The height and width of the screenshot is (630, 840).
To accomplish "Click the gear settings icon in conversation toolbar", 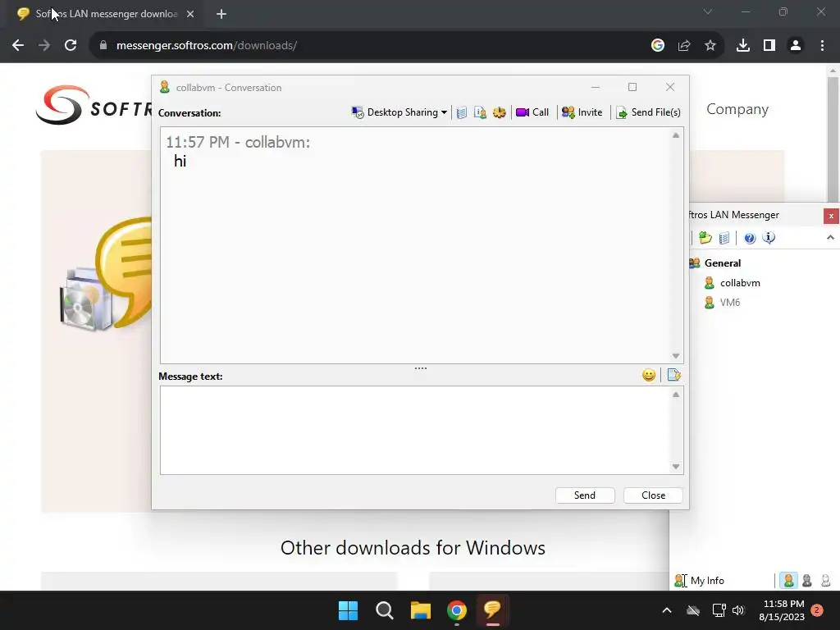I will [500, 112].
